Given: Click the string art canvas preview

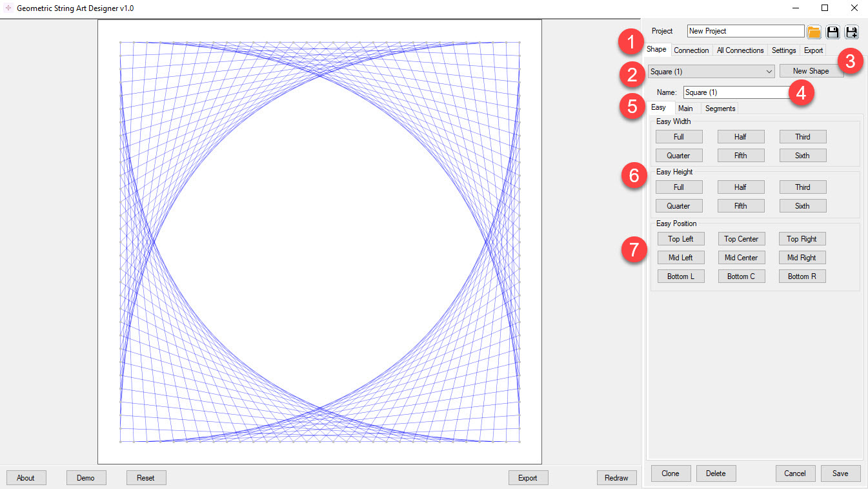Looking at the screenshot, I should 319,242.
